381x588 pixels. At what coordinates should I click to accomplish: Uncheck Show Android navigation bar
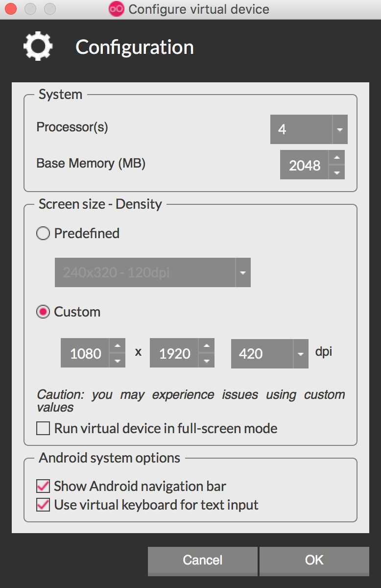[43, 487]
